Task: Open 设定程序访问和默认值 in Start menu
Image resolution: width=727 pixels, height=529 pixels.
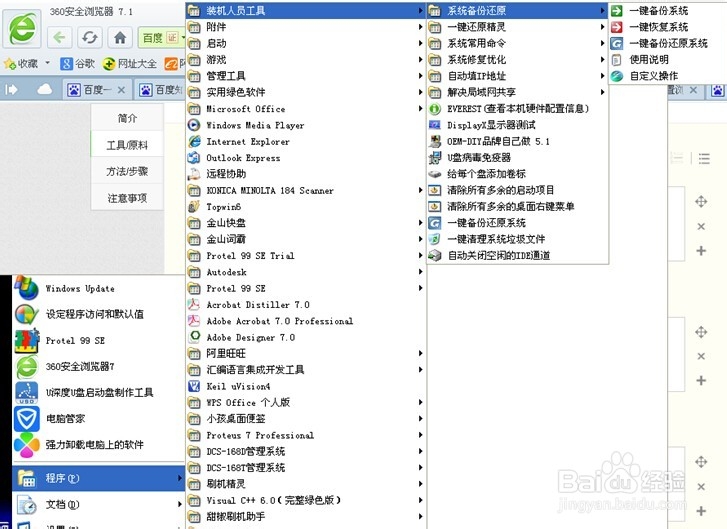Action: tap(99, 314)
